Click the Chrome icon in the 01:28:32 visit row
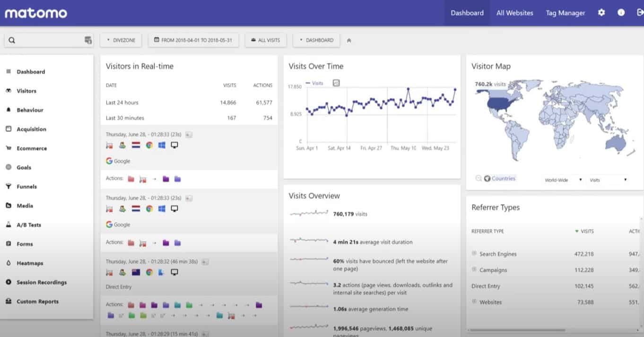Viewport: 644px width, 337px height. point(149,272)
